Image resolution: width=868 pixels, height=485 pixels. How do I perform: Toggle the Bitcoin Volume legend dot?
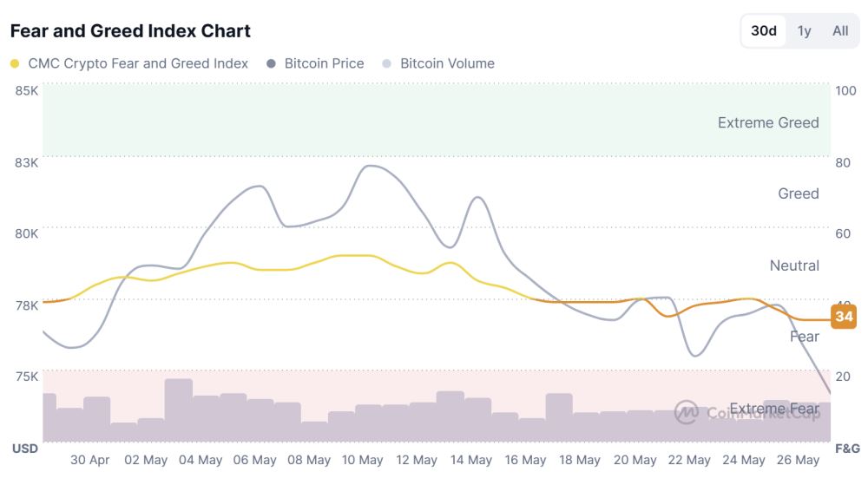click(387, 63)
